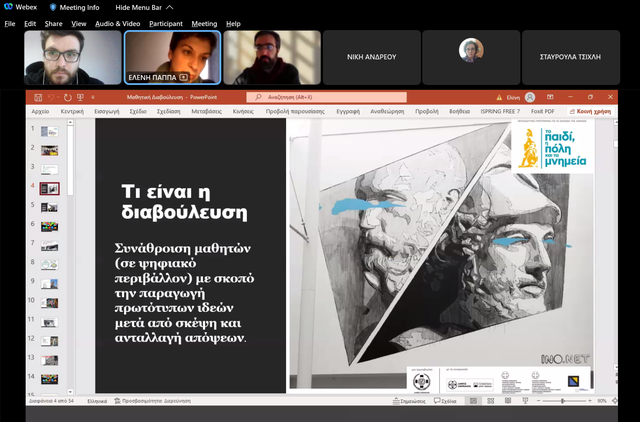
Task: Click the Undo arrow in PowerPoint toolbar
Action: [x=51, y=97]
